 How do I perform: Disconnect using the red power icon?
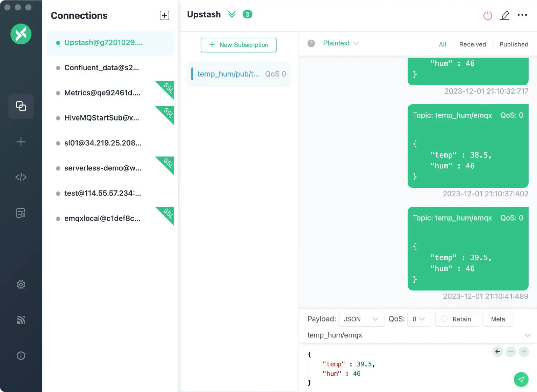[x=488, y=15]
